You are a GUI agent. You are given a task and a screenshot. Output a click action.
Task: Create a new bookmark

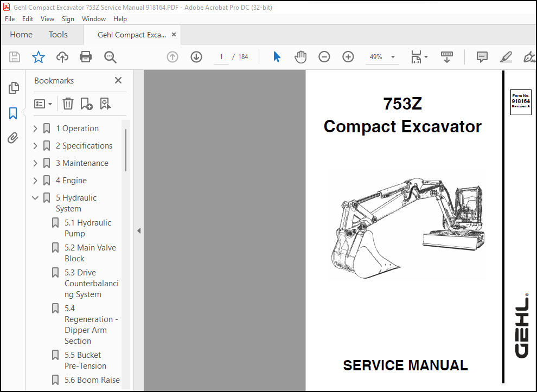pos(87,104)
